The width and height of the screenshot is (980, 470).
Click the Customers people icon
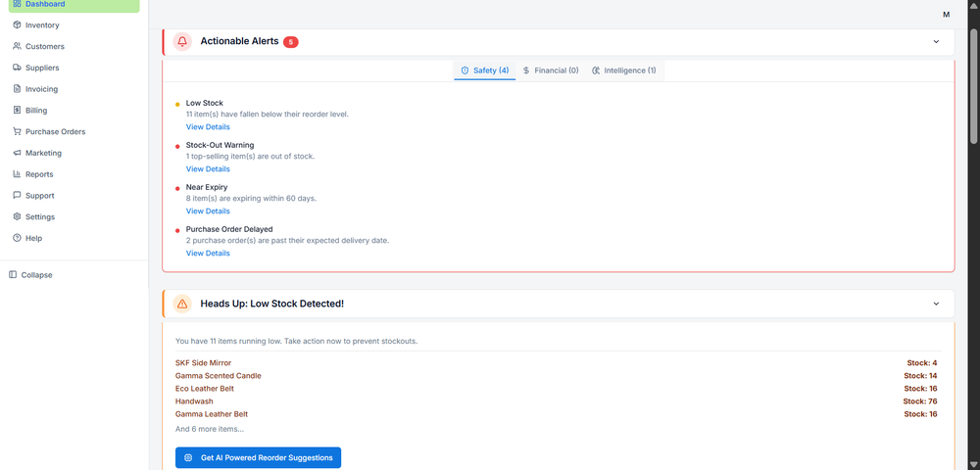[17, 46]
